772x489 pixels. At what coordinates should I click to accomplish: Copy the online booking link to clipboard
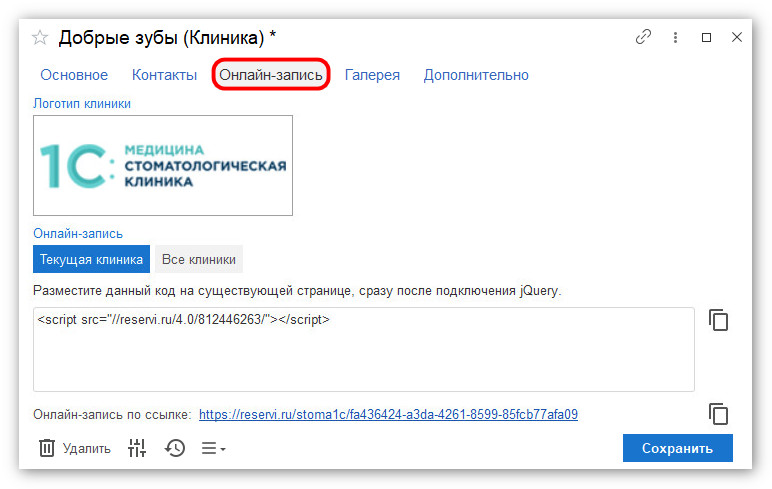[718, 414]
